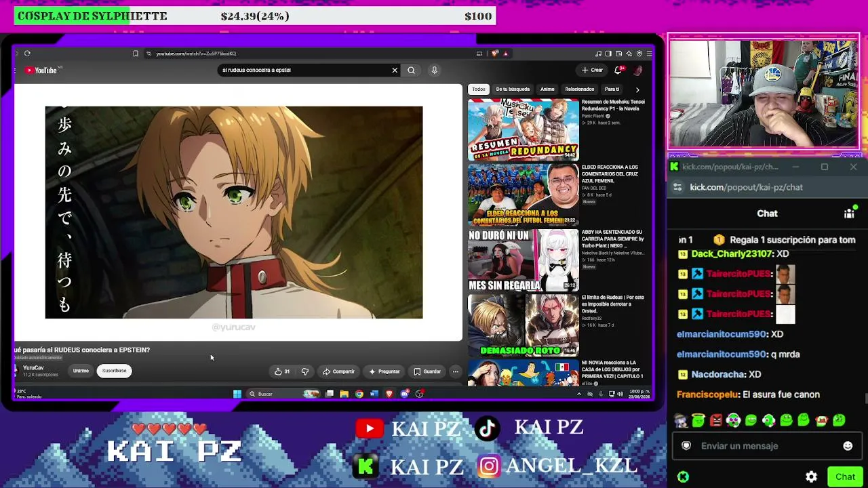Screen dimensions: 868x488
Task: Open more video actions (three dots)
Action: 456,371
